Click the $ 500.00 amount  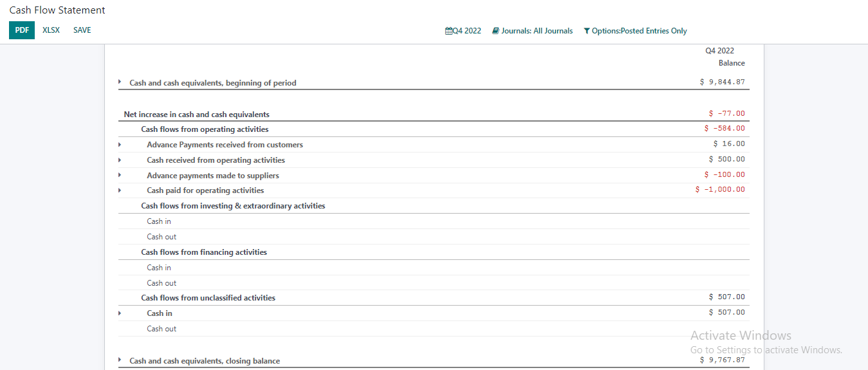tap(727, 159)
